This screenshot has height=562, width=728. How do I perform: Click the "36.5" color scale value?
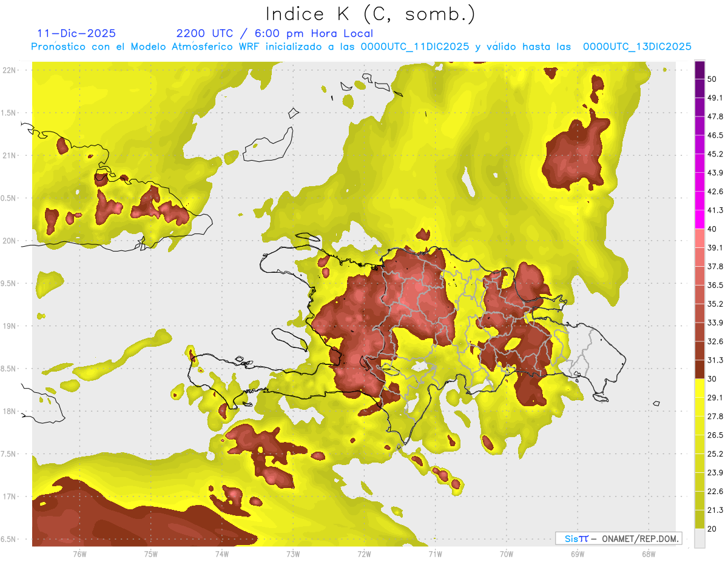tap(715, 286)
